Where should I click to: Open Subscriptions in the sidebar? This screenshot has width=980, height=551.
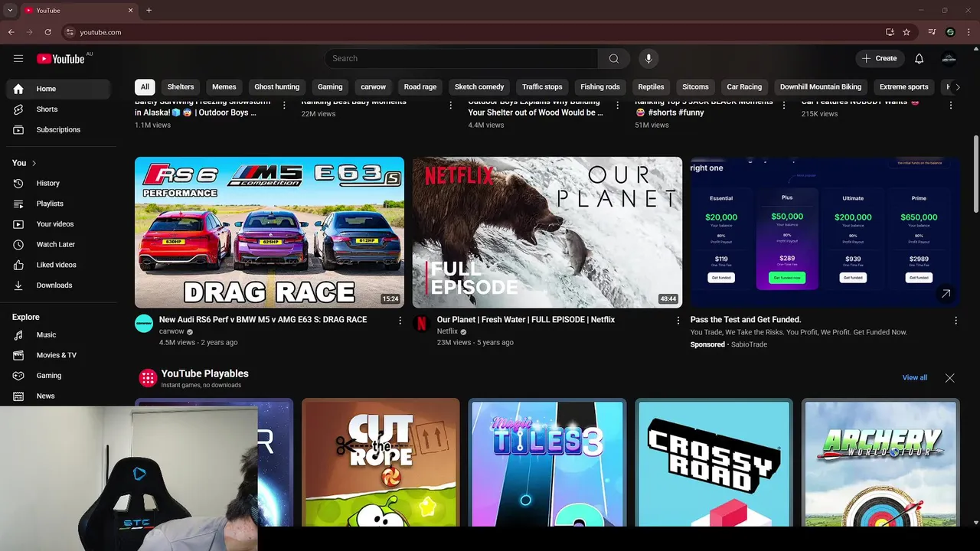(60, 130)
